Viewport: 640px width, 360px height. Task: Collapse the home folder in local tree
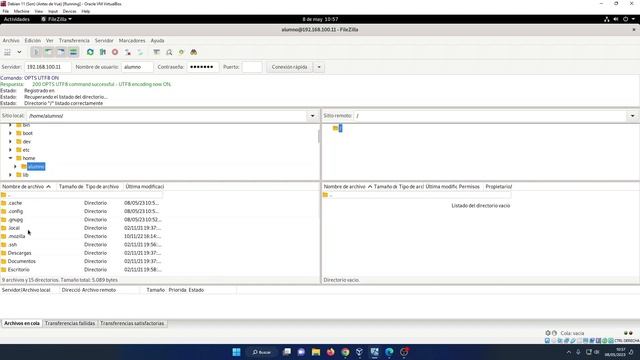coord(10,158)
